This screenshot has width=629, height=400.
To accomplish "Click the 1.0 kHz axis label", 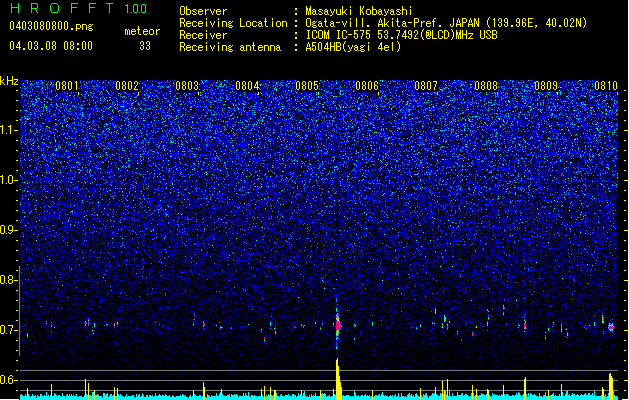I will click(8, 180).
